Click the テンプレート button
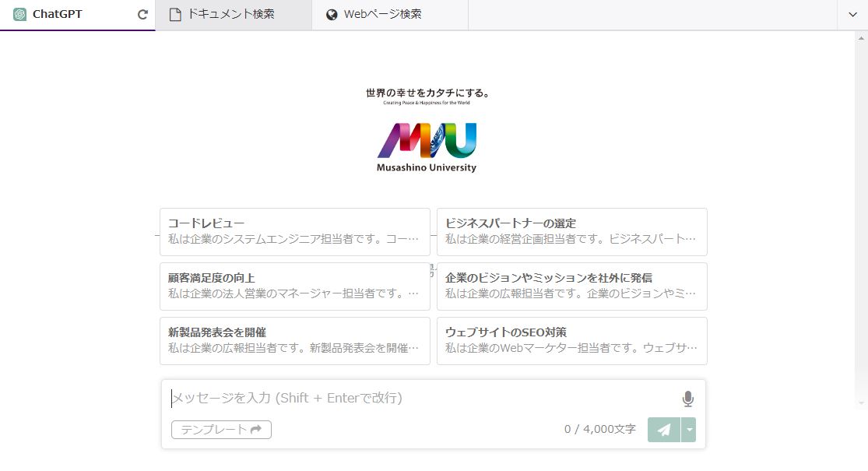 pyautogui.click(x=221, y=430)
